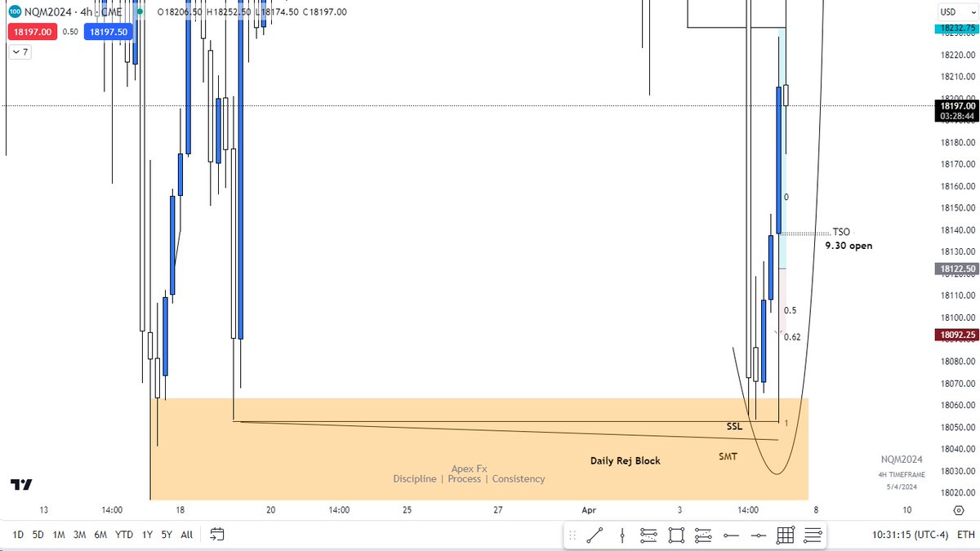
Task: Toggle the ETH session button
Action: point(965,535)
